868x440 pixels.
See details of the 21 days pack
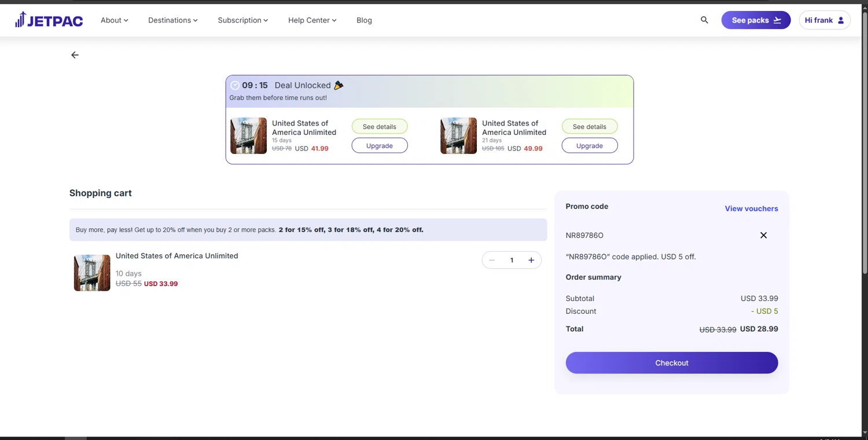590,126
